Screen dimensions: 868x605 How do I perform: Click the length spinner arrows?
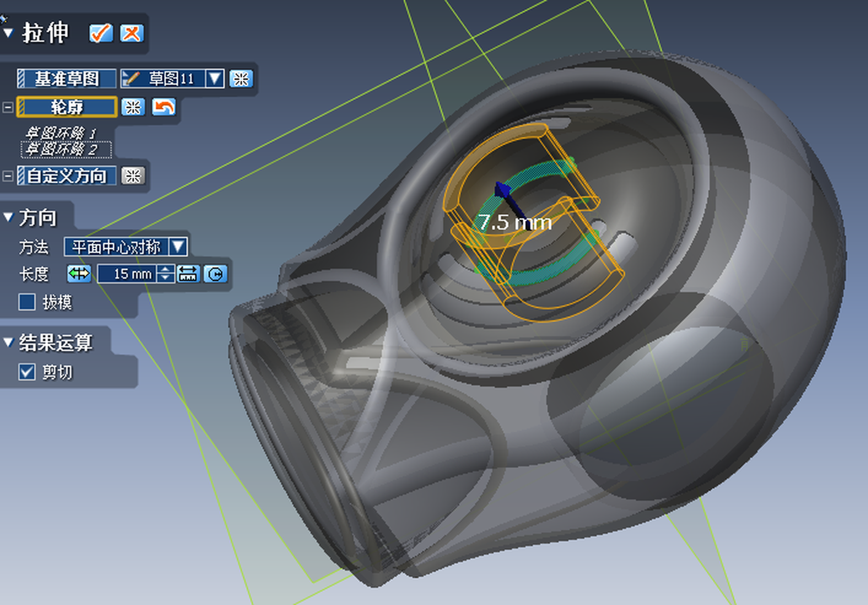tap(166, 274)
